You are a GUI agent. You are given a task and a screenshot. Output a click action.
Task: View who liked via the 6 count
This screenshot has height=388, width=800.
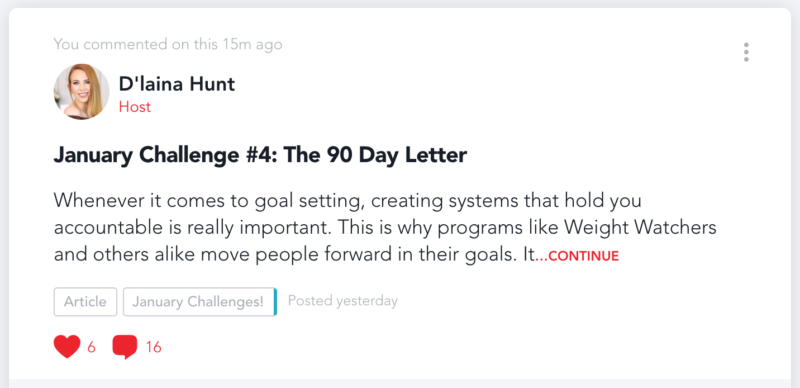pyautogui.click(x=91, y=348)
